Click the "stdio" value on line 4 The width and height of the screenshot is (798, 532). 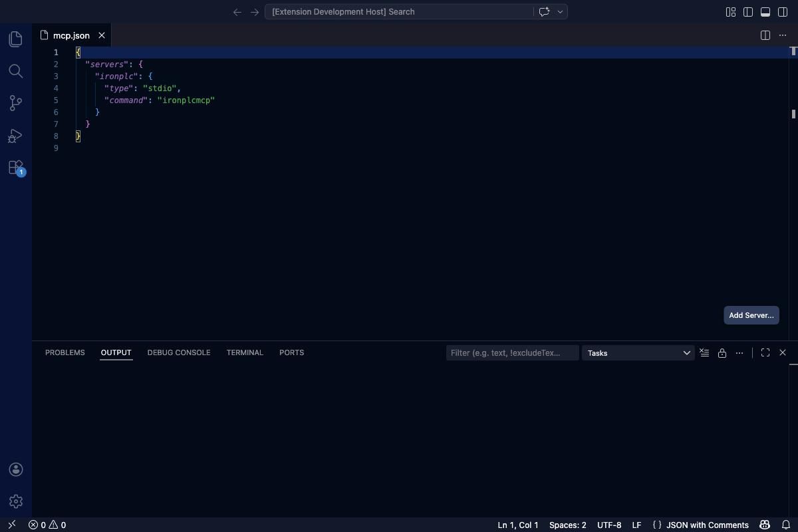(x=160, y=88)
